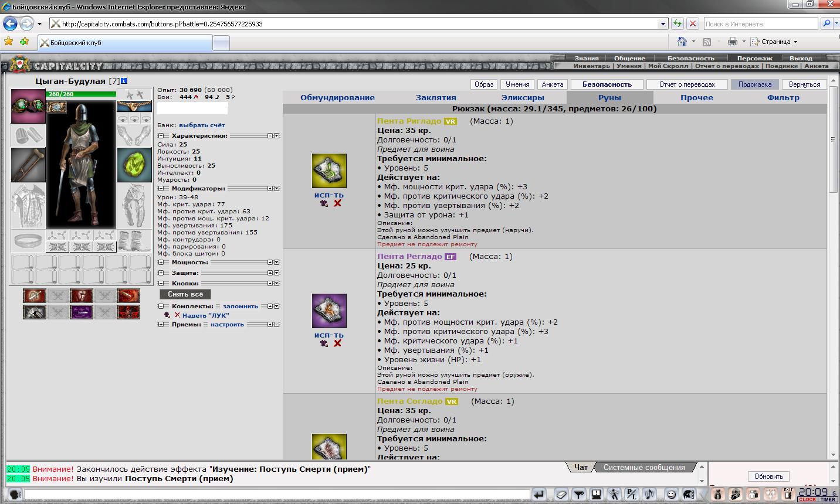The image size is (840, 504).
Task: Expand the Мощность section
Action: (x=161, y=263)
